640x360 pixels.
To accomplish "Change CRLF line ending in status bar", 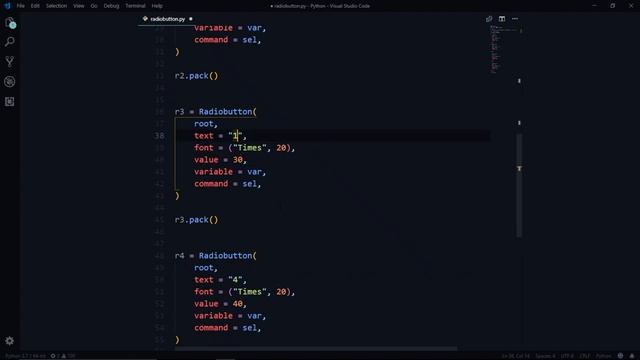I will point(585,356).
